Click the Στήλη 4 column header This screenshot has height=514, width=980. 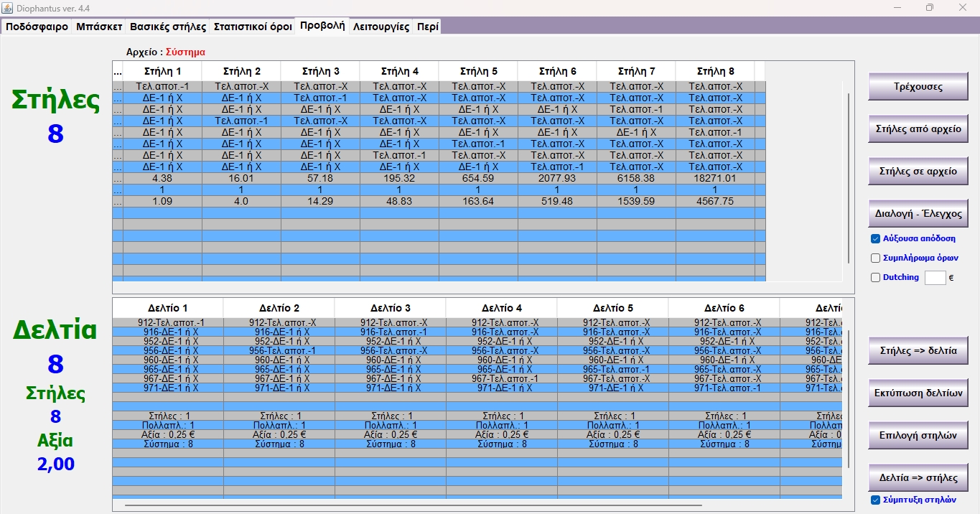[x=399, y=71]
